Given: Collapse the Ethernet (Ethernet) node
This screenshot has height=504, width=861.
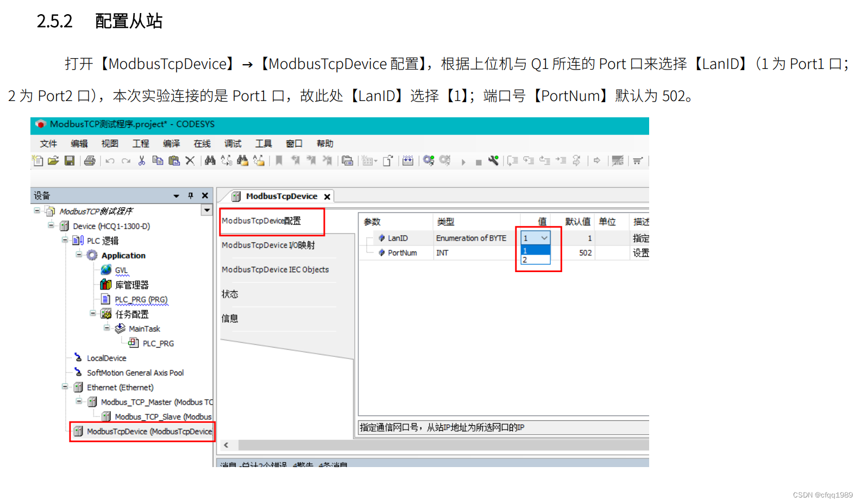Looking at the screenshot, I should tap(65, 387).
